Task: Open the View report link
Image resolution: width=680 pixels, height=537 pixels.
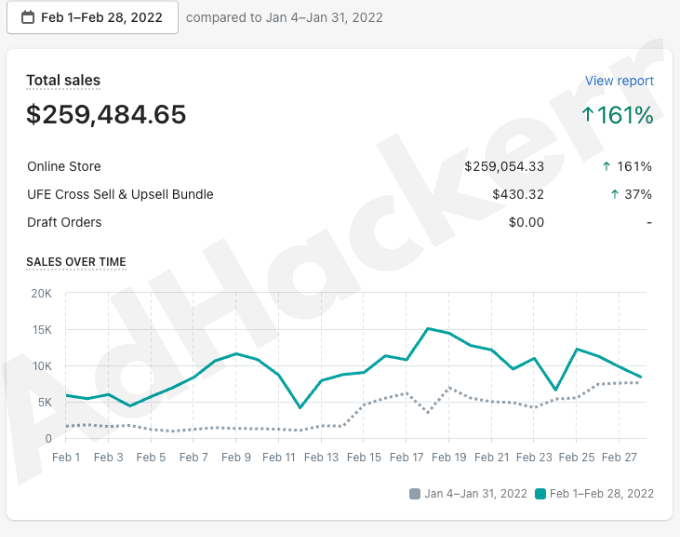Action: coord(619,81)
